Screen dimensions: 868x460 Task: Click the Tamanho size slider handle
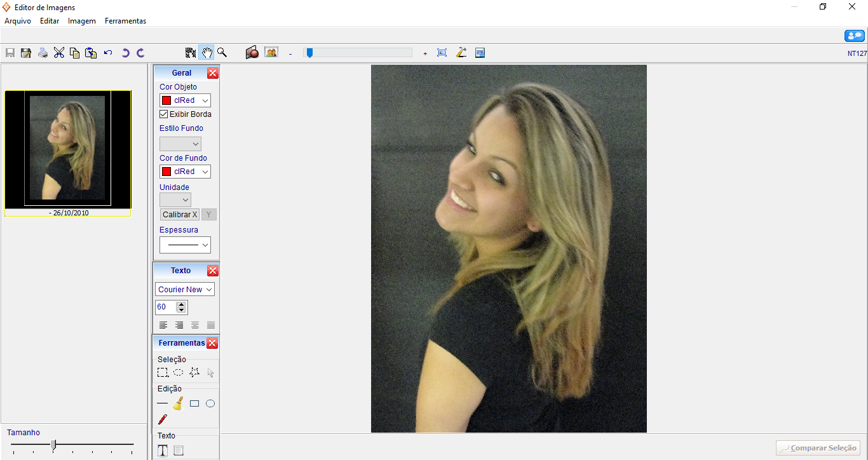point(53,445)
